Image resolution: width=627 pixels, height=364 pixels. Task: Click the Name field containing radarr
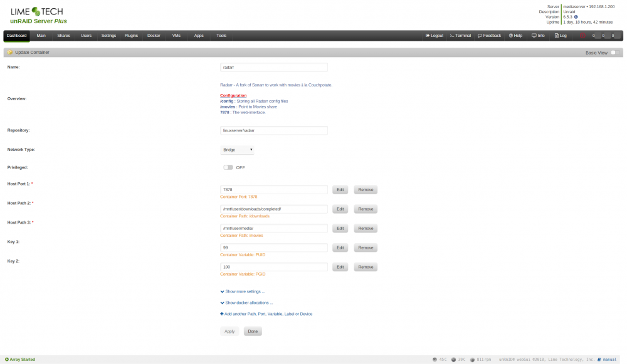pos(274,68)
